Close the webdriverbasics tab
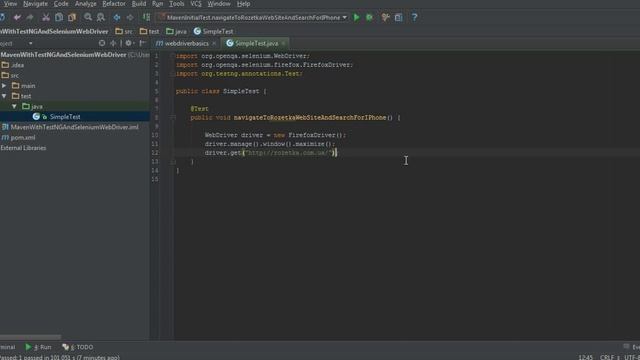The width and height of the screenshot is (640, 360). coord(214,43)
